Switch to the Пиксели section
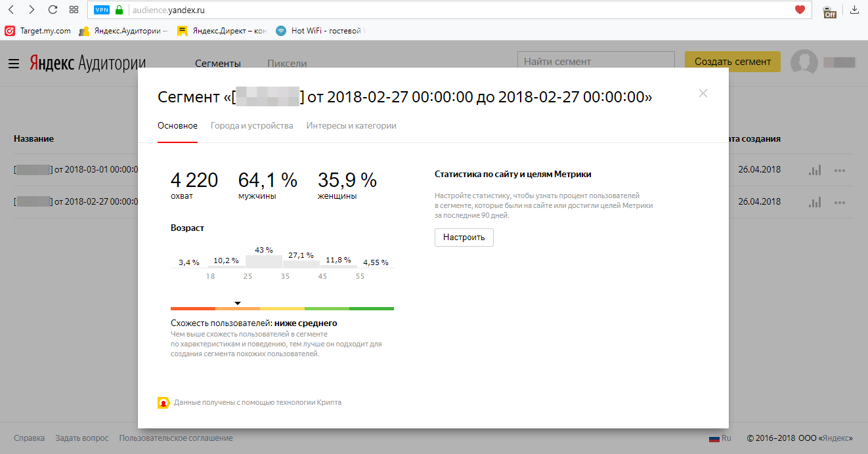 pos(287,64)
